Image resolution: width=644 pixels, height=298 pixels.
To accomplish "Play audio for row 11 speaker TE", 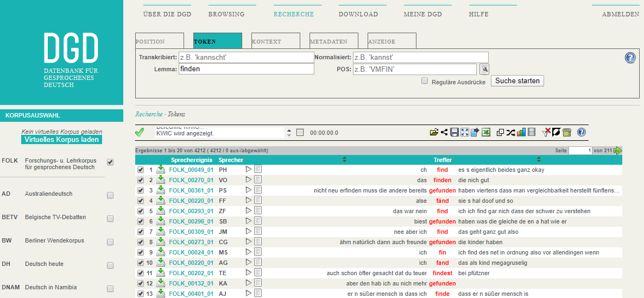I will (249, 272).
